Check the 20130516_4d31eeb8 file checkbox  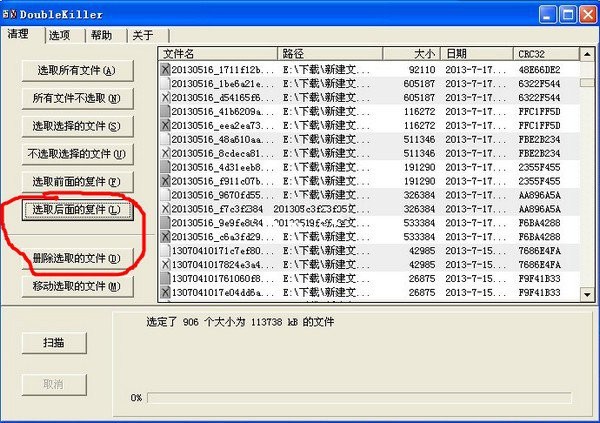(x=165, y=167)
